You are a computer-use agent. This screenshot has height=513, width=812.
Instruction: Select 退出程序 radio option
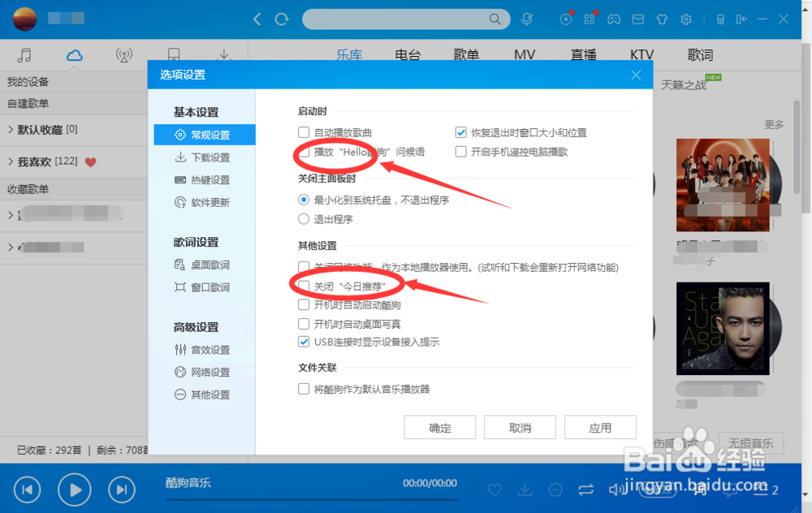pos(304,219)
